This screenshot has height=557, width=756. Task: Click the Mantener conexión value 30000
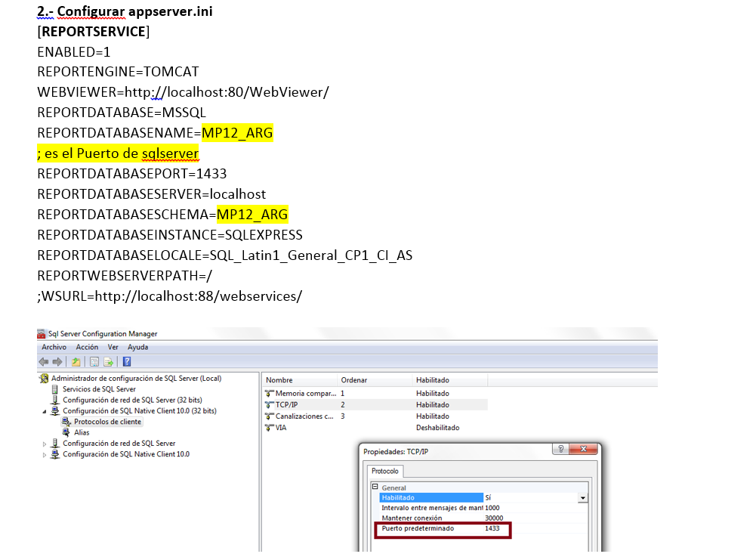494,518
